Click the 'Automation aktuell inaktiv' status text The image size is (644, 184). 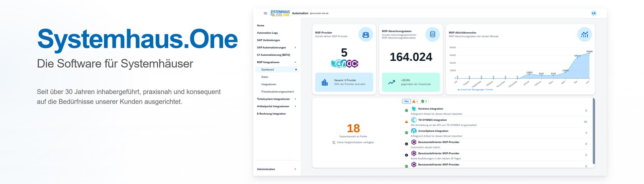coord(426,147)
